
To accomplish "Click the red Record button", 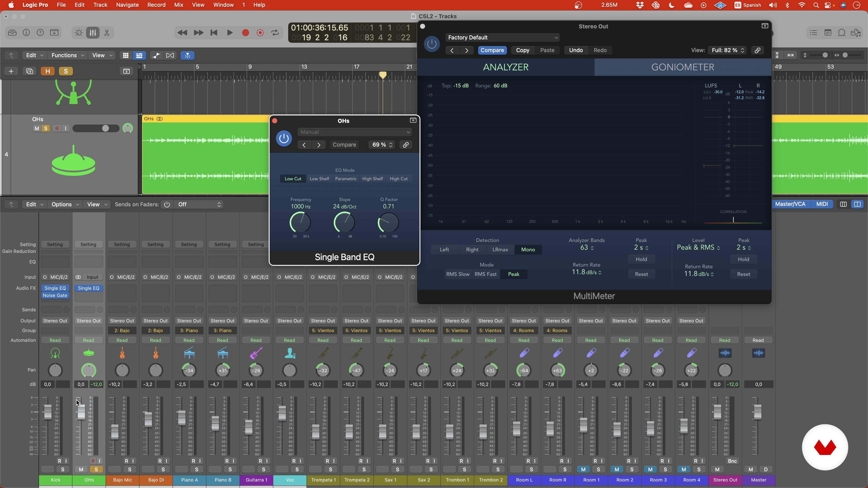I will click(x=245, y=33).
